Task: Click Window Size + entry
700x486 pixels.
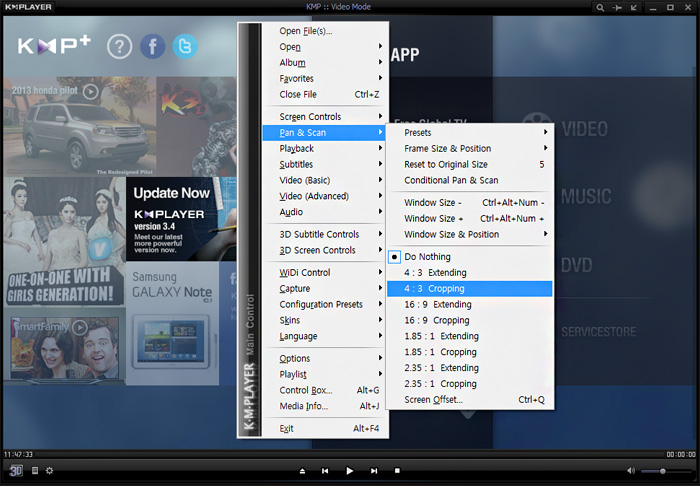Action: (470, 219)
